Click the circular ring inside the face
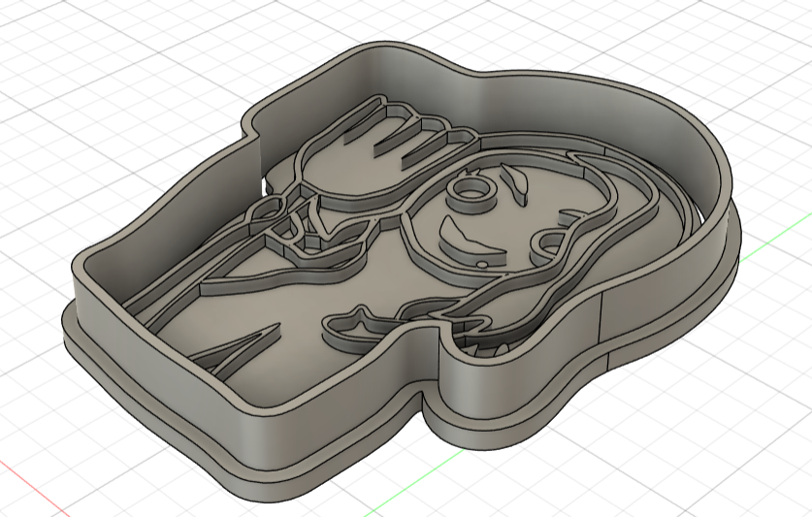The height and width of the screenshot is (517, 812). [472, 187]
